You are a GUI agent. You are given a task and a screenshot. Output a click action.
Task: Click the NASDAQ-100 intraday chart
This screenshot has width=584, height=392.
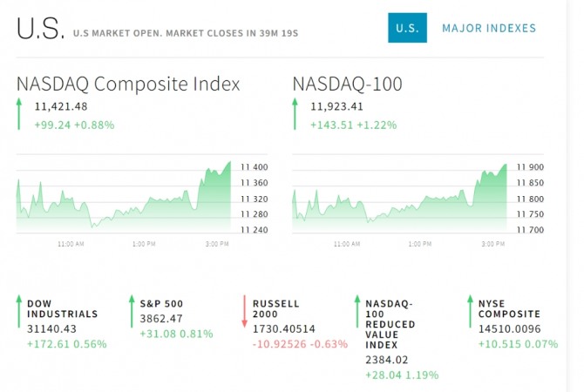[x=399, y=196]
